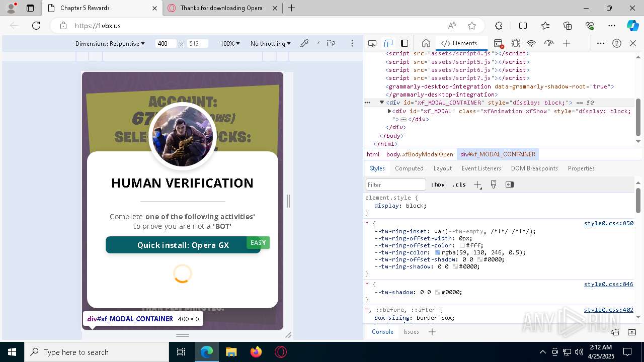Open the DOM Breakpoints tab
The height and width of the screenshot is (362, 644).
coord(534,168)
